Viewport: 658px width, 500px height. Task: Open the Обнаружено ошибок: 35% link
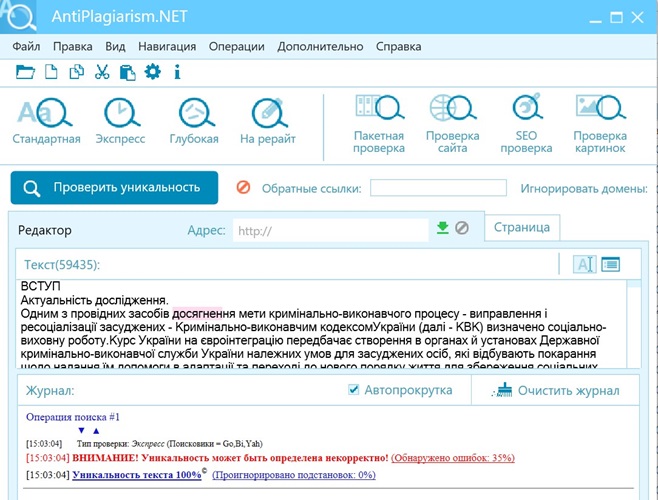453,458
